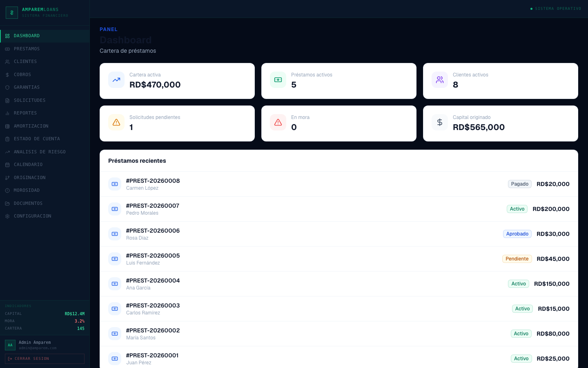588x368 pixels.
Task: Go to Clientes in the sidebar
Action: 45,62
